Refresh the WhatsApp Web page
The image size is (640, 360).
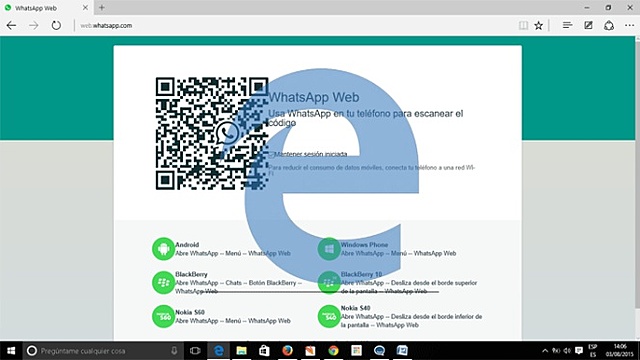click(56, 25)
